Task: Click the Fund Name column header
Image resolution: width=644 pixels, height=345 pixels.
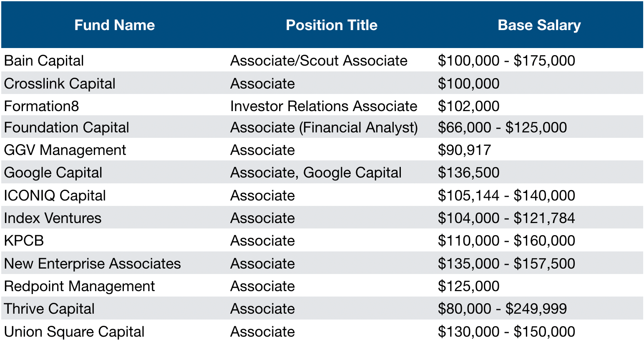Action: pyautogui.click(x=114, y=25)
